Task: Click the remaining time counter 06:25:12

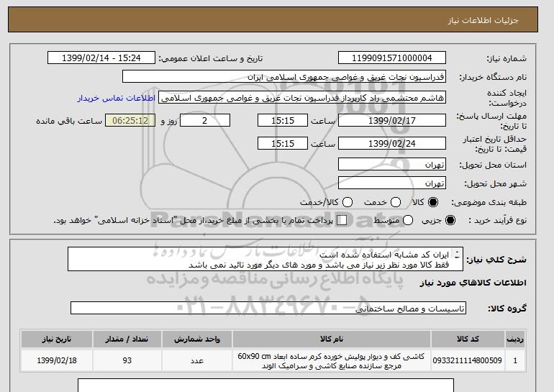Action: [130, 120]
